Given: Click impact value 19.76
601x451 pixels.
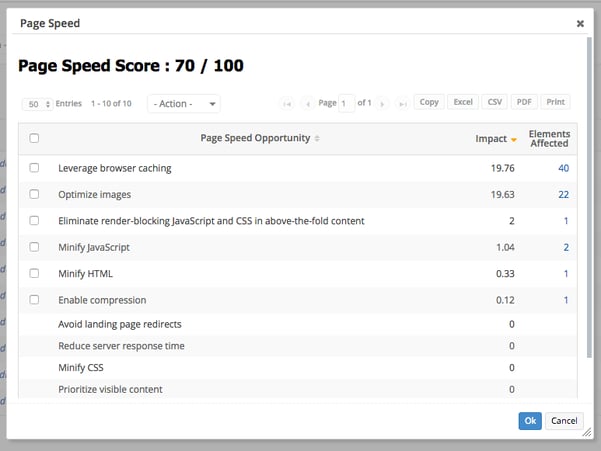Looking at the screenshot, I should pos(502,168).
